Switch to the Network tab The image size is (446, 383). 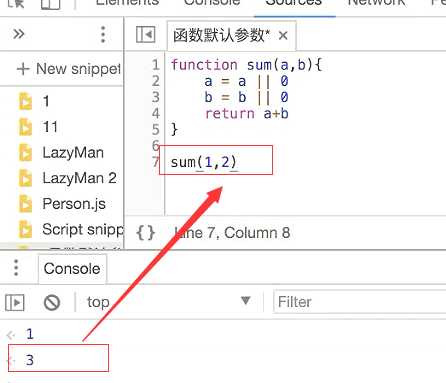click(376, 3)
